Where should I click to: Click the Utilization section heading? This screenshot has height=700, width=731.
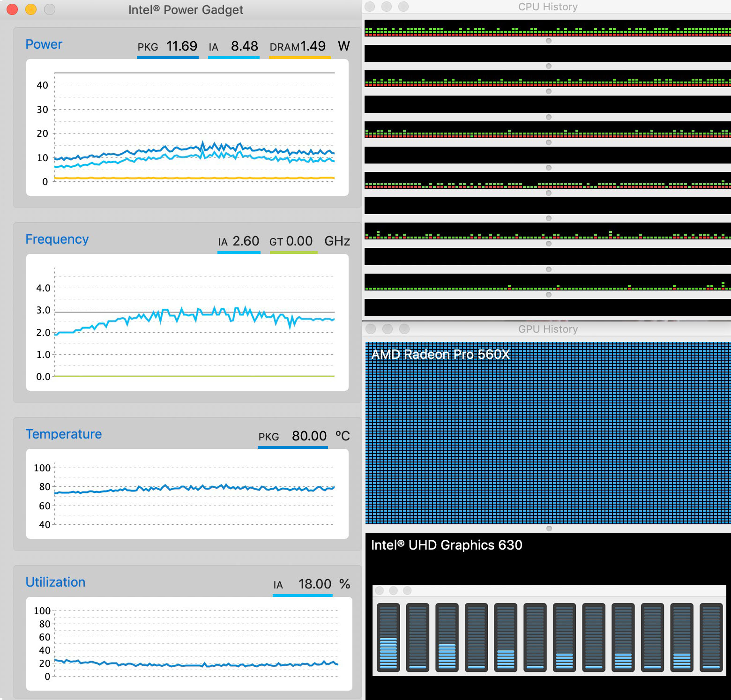click(55, 582)
